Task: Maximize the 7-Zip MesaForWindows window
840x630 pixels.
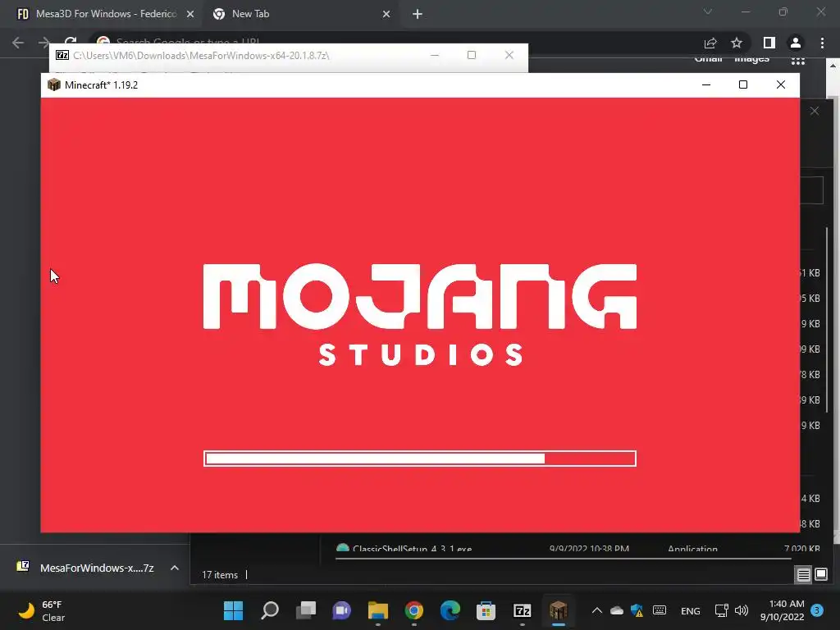Action: tap(472, 55)
